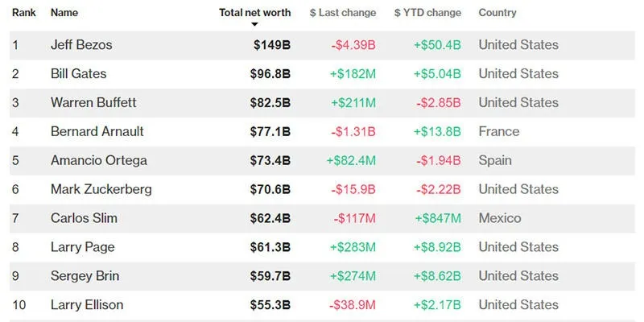Sort table by Rank column header
The height and width of the screenshot is (322, 644).
click(23, 13)
